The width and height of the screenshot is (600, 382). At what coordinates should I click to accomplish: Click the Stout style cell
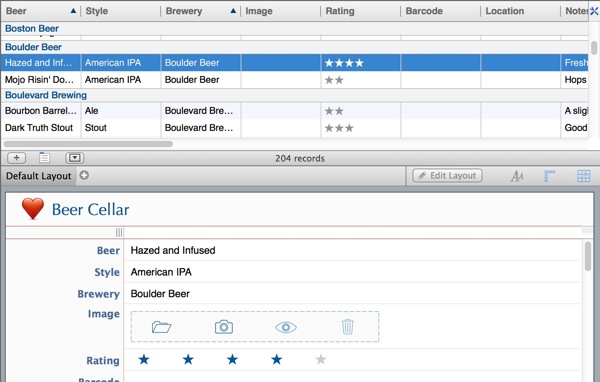(121, 128)
